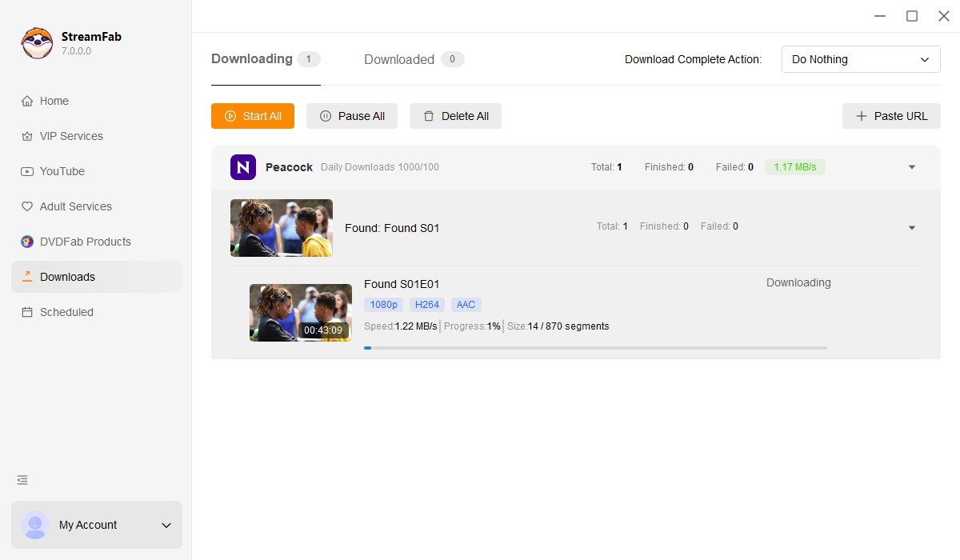Open Adult Services section
Screen dimensions: 960x560
pyautogui.click(x=75, y=206)
